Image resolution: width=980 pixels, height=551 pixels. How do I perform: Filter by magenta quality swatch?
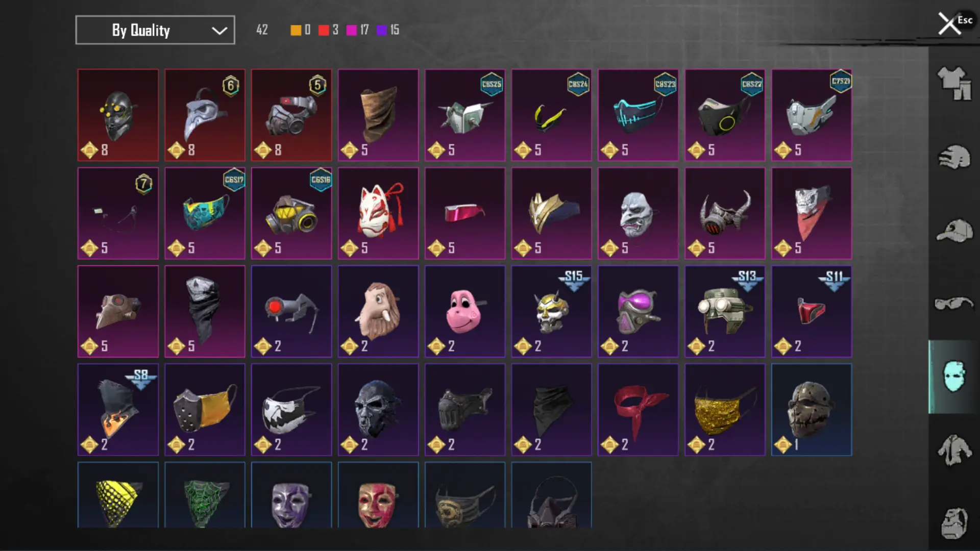351,30
